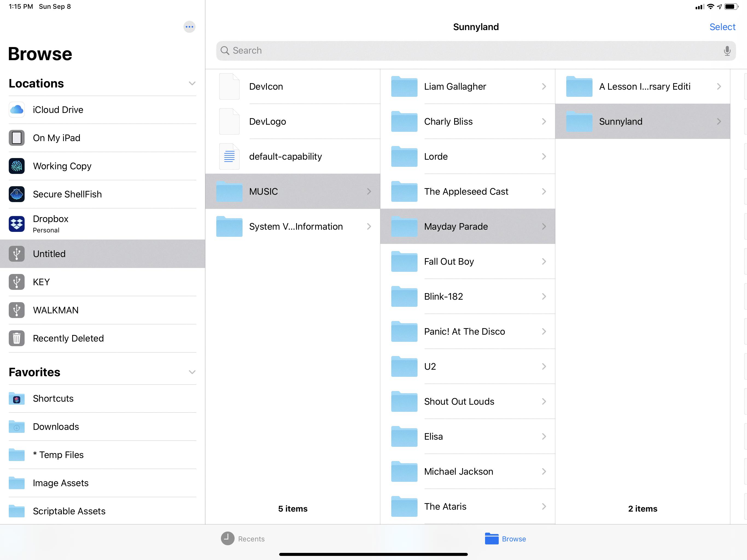Collapse the Favorites section
This screenshot has width=747, height=560.
192,372
